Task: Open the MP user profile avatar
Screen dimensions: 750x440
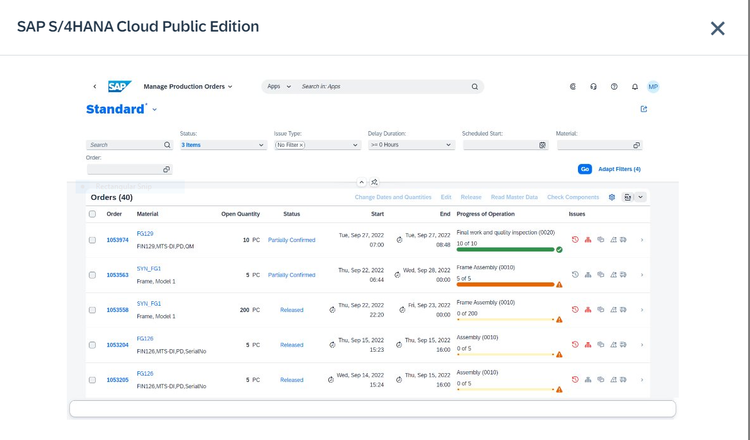Action: [x=653, y=87]
